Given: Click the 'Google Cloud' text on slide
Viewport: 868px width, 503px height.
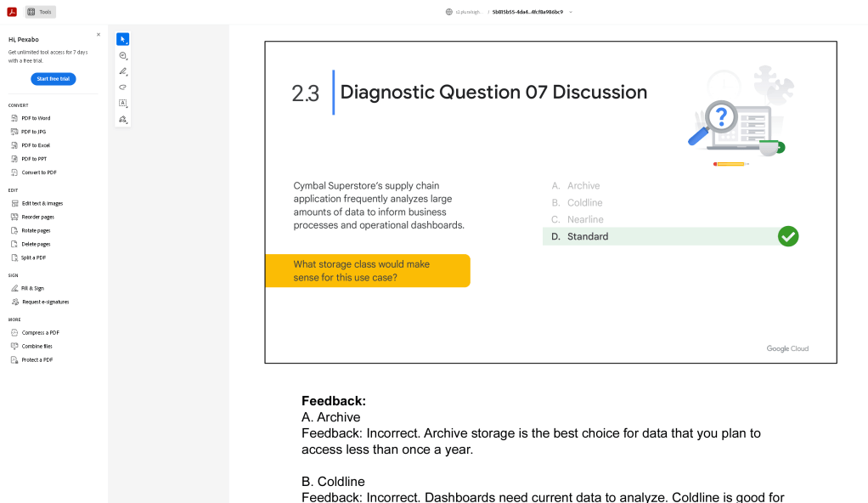Looking at the screenshot, I should pyautogui.click(x=787, y=348).
